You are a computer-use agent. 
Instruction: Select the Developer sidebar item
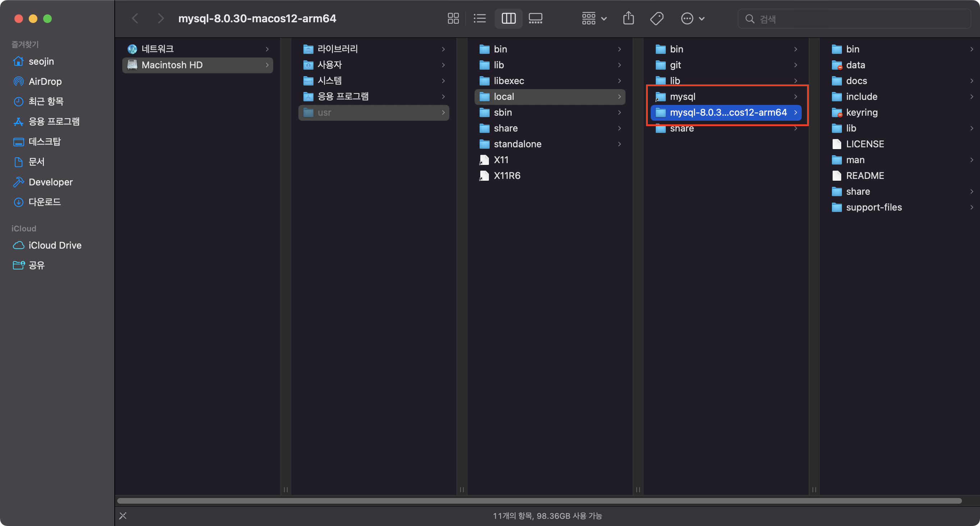(x=51, y=182)
